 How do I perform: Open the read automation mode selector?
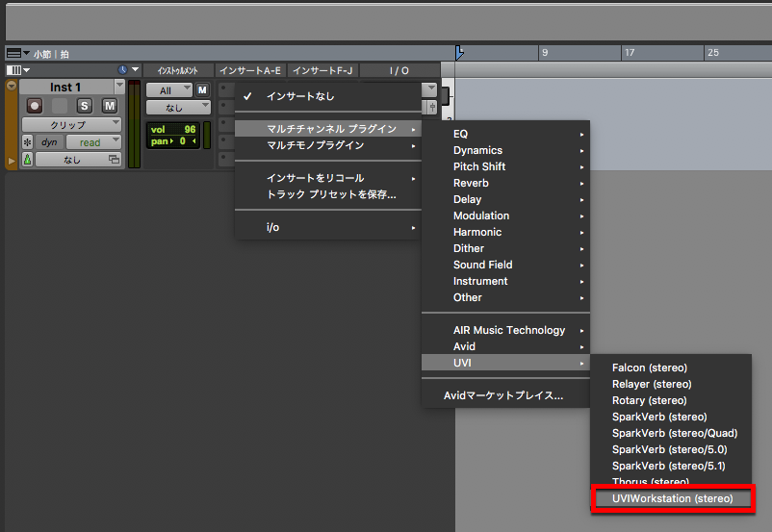click(x=93, y=142)
